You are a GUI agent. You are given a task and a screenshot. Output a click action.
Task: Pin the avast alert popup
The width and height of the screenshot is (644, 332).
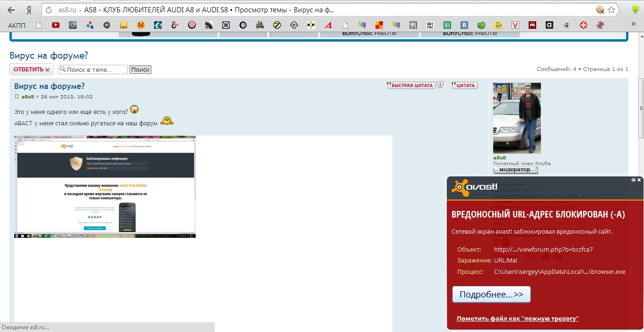click(x=633, y=180)
